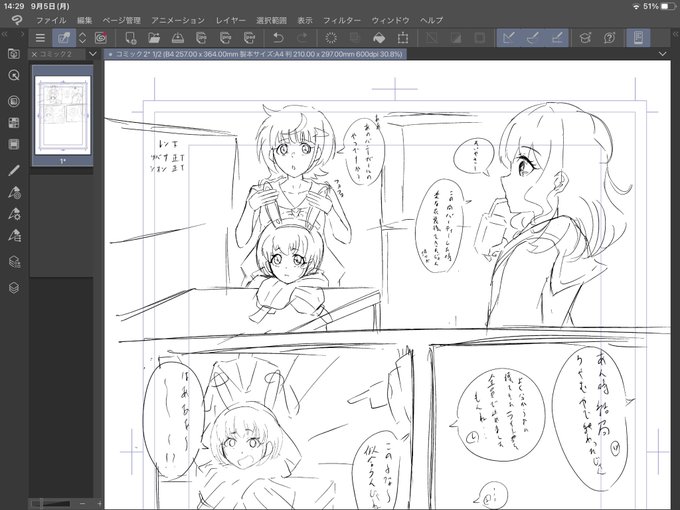The width and height of the screenshot is (680, 510).
Task: Open the Layer palette stack icon
Action: tap(14, 288)
